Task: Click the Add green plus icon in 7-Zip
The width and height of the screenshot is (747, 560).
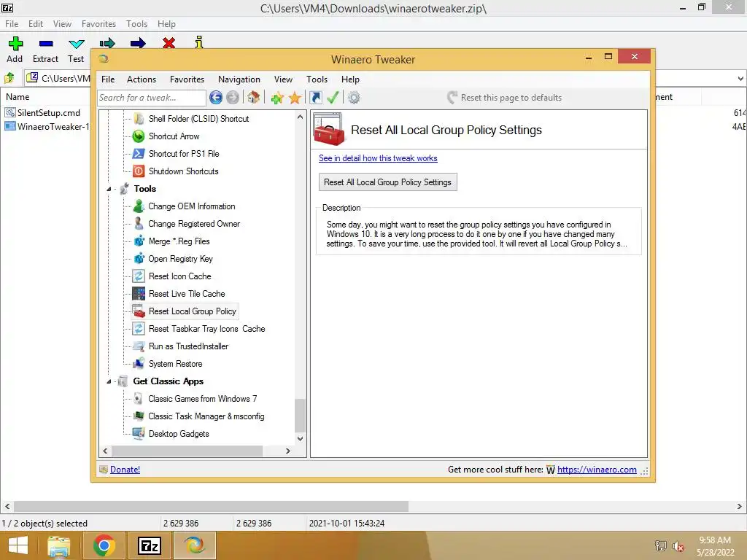Action: click(15, 43)
